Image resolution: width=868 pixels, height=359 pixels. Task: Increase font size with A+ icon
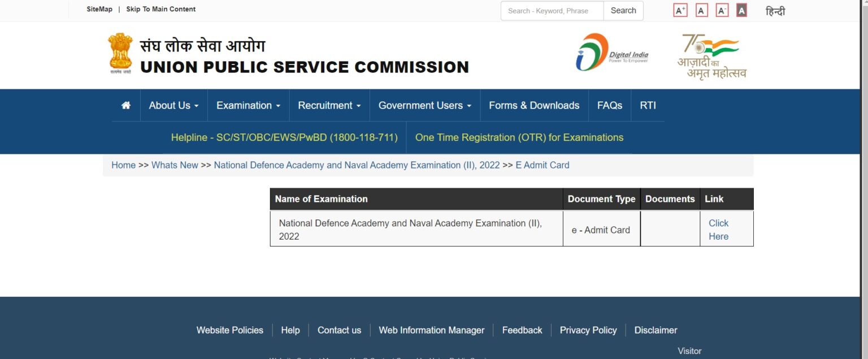tap(680, 10)
